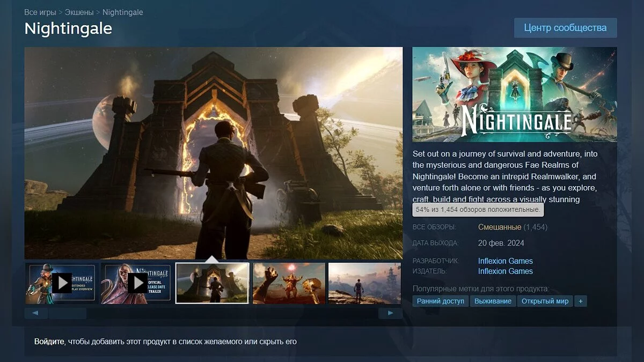Open the Центр сообщества community hub
Screen dimensions: 644x362
coord(565,28)
